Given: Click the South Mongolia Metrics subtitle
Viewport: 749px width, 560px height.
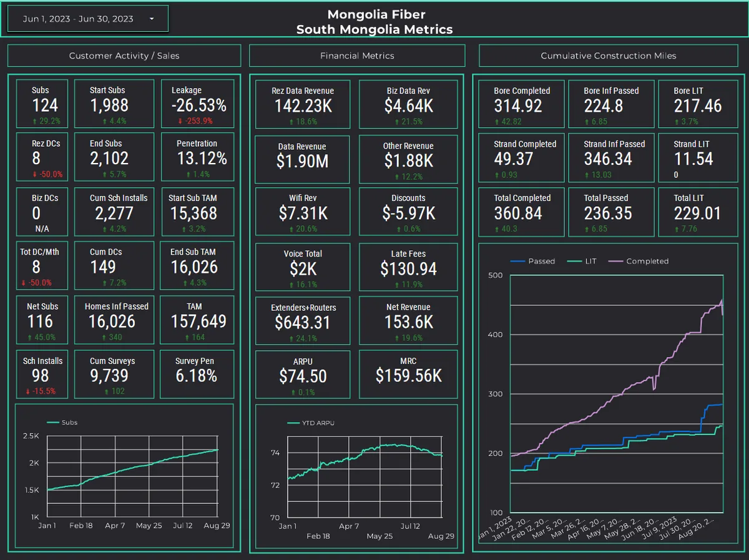Looking at the screenshot, I should point(374,29).
